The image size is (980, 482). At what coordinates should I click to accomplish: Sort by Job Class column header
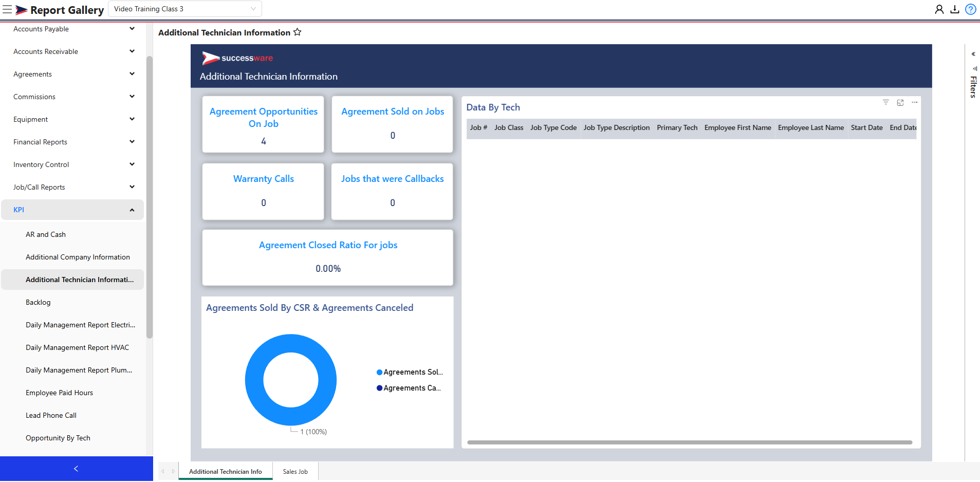509,127
